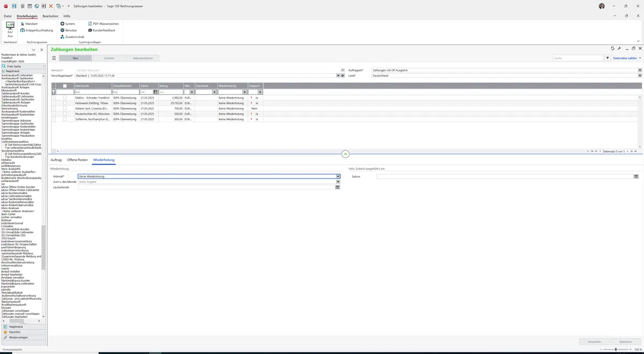
Task: Open the Hilfe menu
Action: pyautogui.click(x=67, y=16)
